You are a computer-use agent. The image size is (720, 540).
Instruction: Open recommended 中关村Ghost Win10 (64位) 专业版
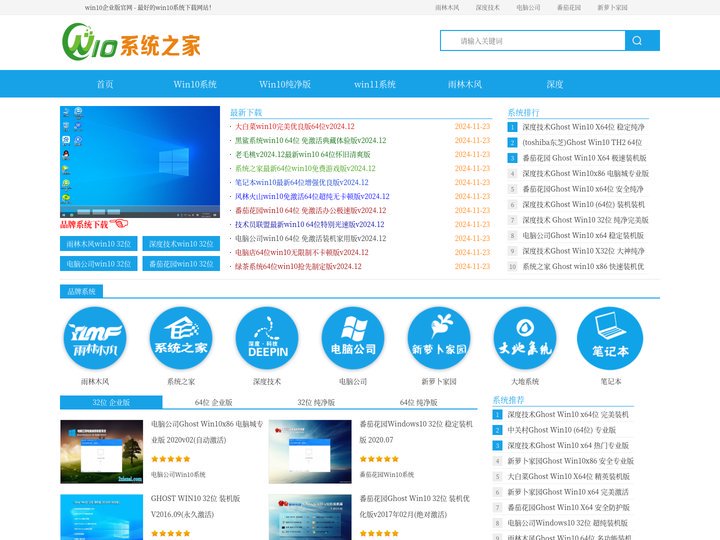tap(561, 430)
